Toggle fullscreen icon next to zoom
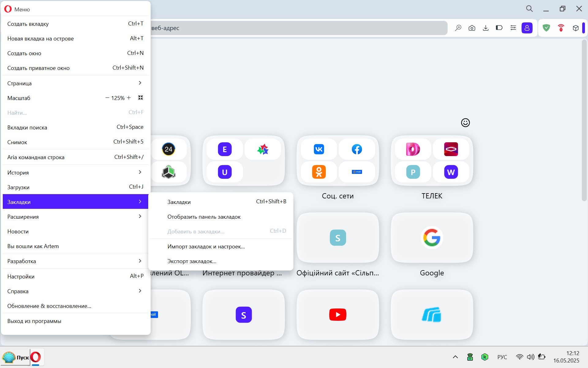 pyautogui.click(x=141, y=98)
